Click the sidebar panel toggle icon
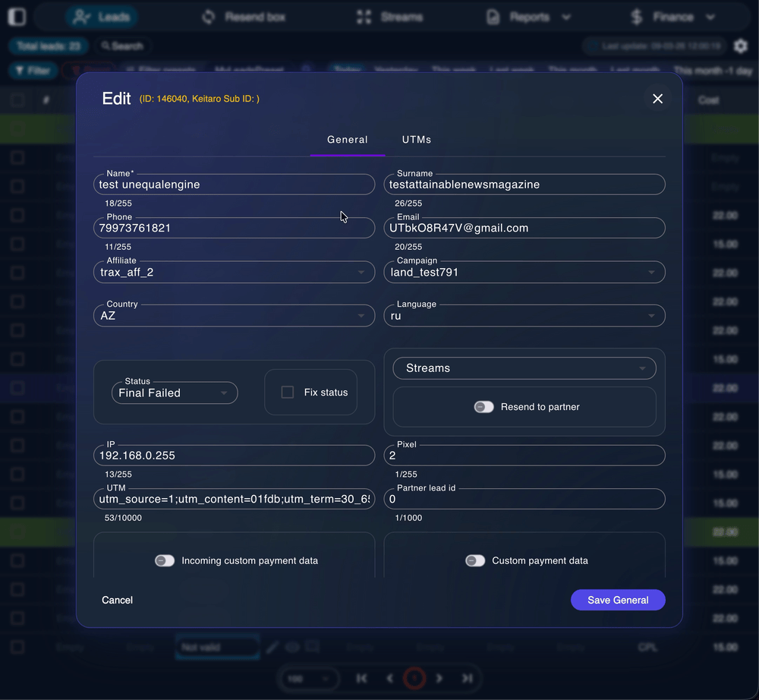The height and width of the screenshot is (700, 759). click(x=16, y=17)
